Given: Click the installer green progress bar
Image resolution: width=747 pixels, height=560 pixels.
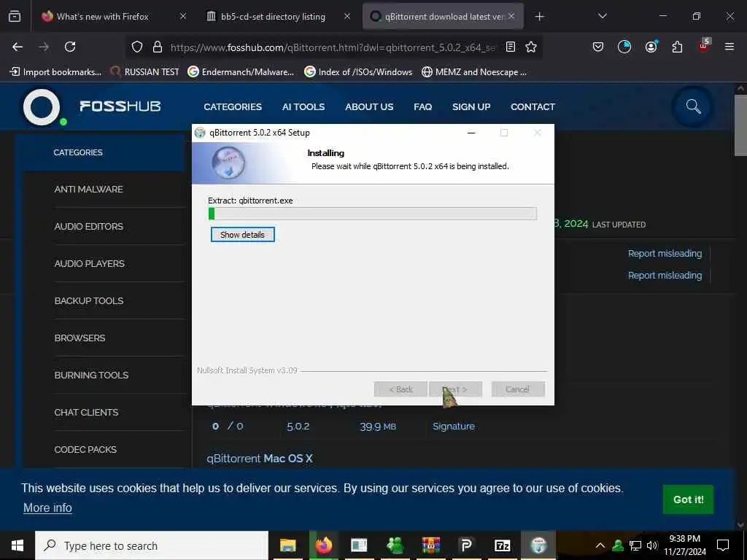Looking at the screenshot, I should (x=373, y=214).
